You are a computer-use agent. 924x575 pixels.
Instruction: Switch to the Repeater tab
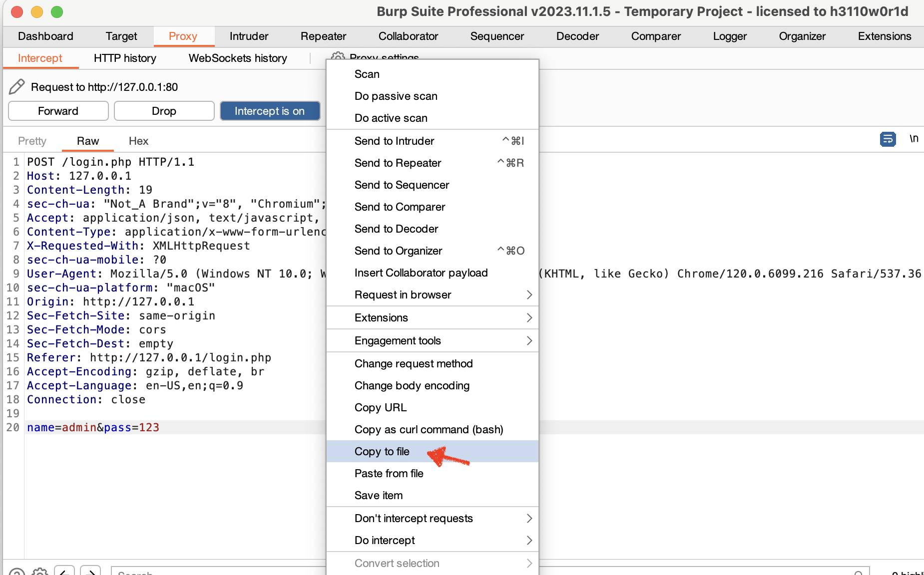323,36
